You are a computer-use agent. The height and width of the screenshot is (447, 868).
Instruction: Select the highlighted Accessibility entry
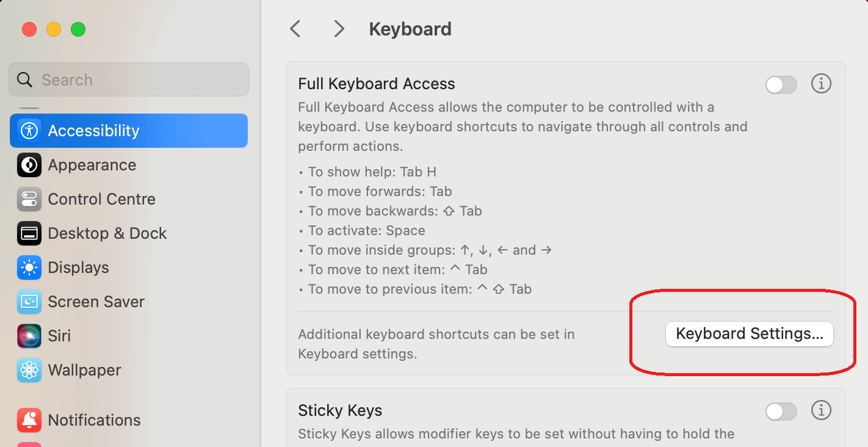pyautogui.click(x=93, y=130)
